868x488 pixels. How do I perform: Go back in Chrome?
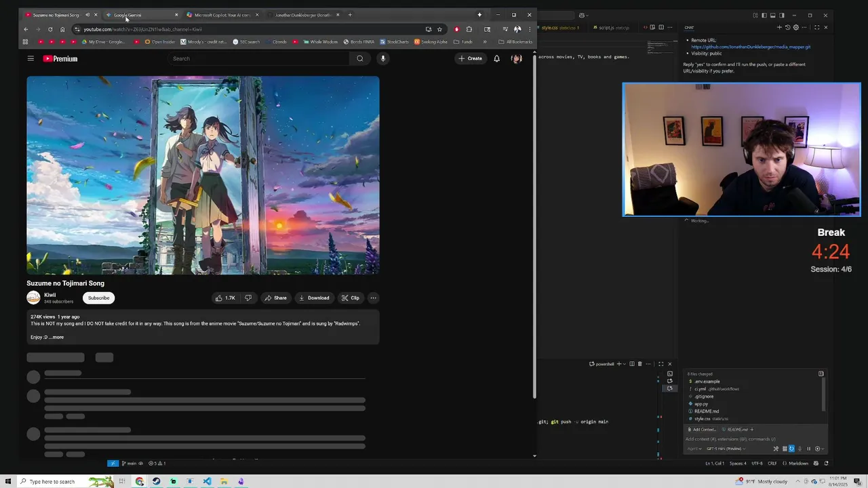(26, 29)
